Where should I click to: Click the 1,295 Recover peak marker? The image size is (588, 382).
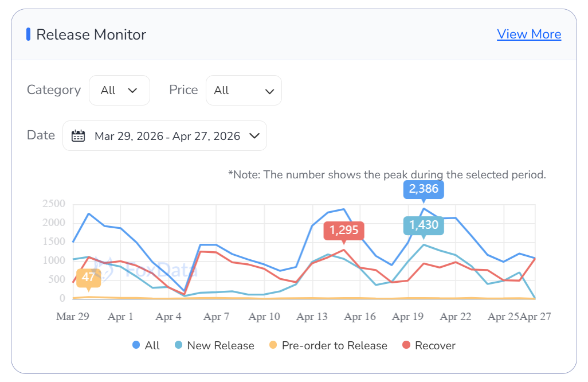point(344,231)
